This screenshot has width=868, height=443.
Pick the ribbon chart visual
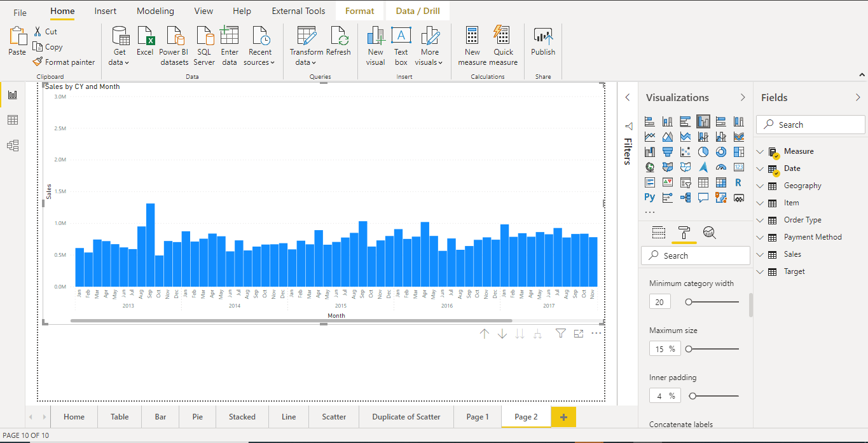739,137
